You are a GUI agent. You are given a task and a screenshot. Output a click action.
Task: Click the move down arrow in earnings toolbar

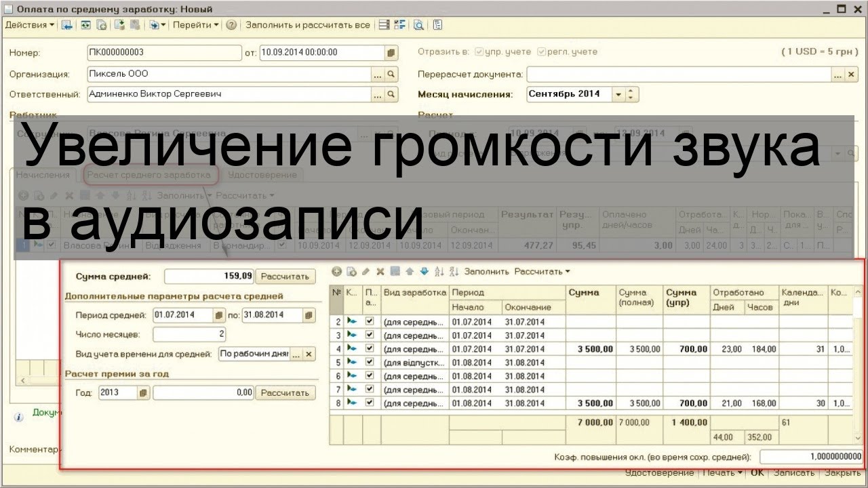(424, 272)
